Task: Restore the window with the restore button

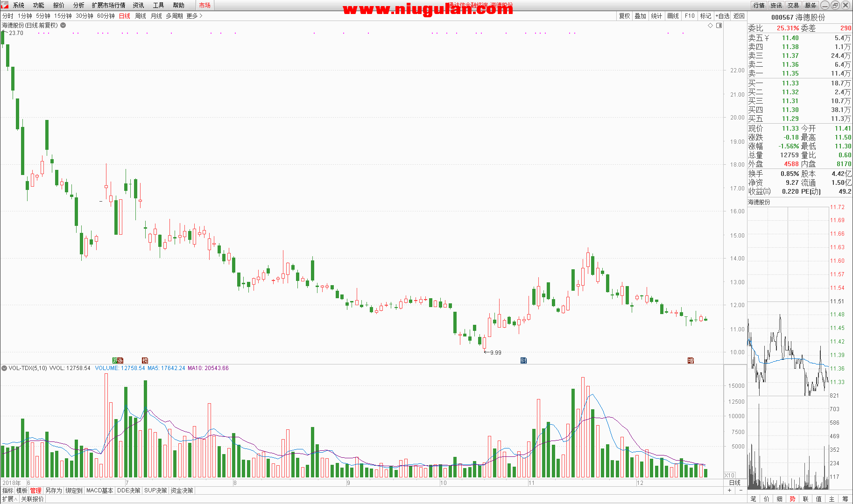Action: click(835, 5)
